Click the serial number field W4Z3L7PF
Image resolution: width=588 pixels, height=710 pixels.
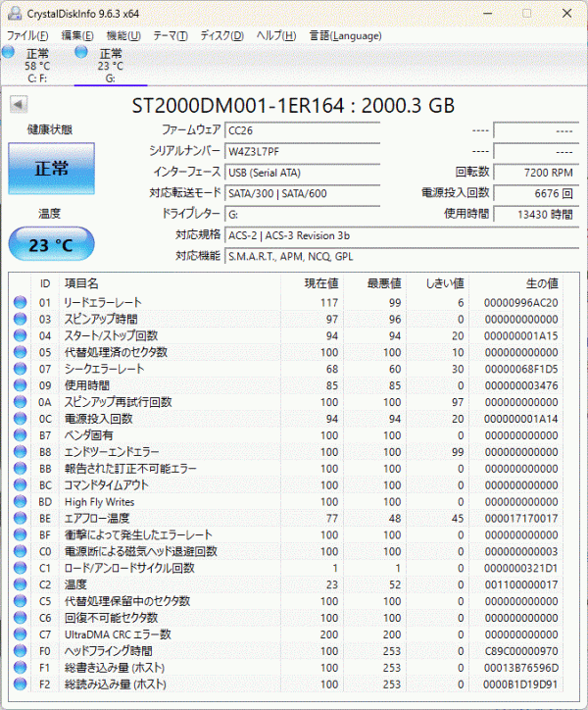click(x=303, y=151)
